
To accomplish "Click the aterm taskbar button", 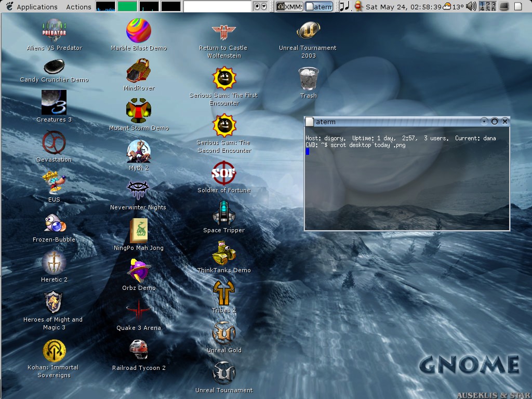I will tap(319, 6).
